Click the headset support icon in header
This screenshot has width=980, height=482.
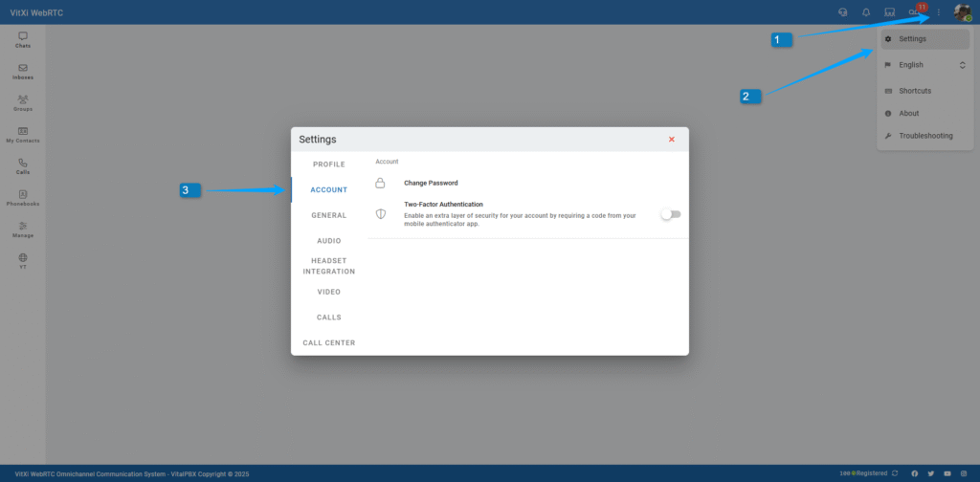842,12
